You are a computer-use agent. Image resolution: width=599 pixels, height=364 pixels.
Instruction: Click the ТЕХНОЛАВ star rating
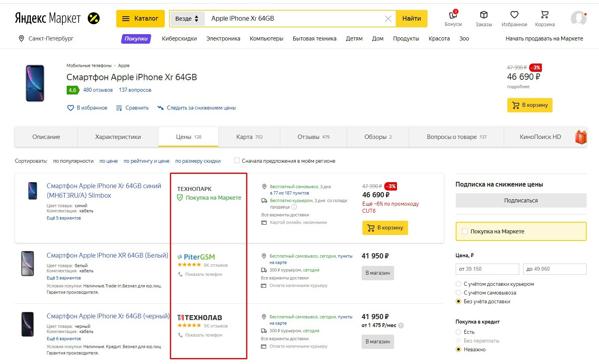[x=189, y=325]
